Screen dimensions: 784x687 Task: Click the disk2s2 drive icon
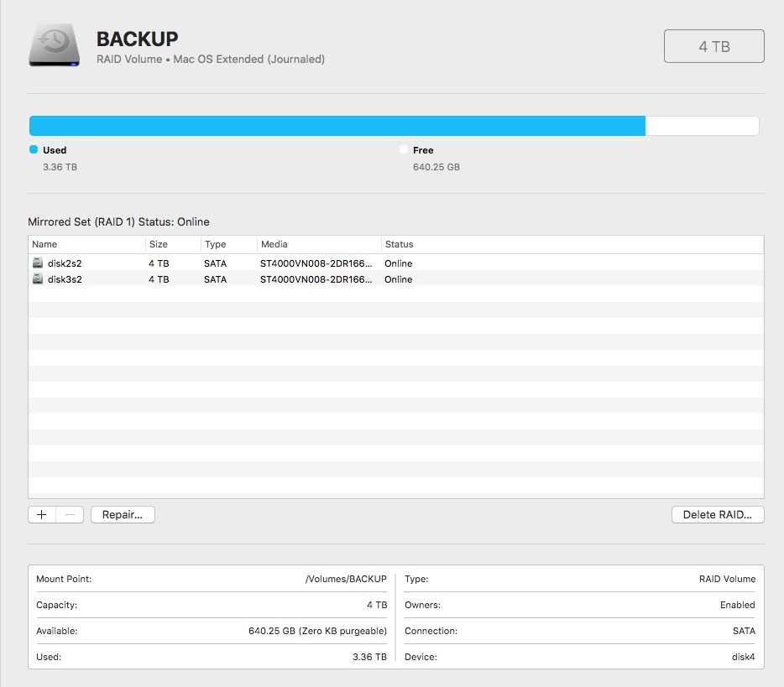coord(38,263)
